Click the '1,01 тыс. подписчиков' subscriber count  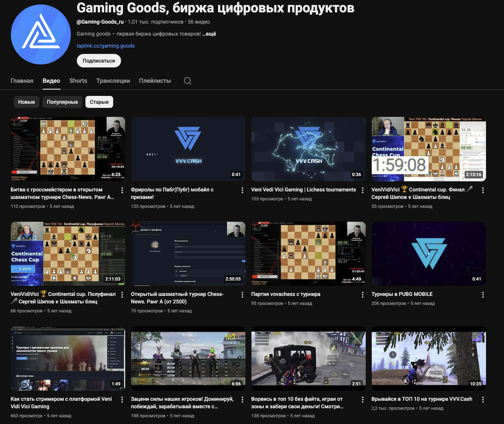click(x=156, y=22)
